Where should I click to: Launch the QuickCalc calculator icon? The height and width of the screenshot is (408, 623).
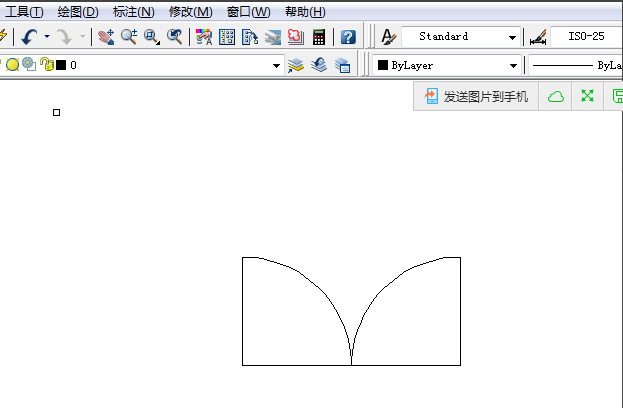(319, 37)
